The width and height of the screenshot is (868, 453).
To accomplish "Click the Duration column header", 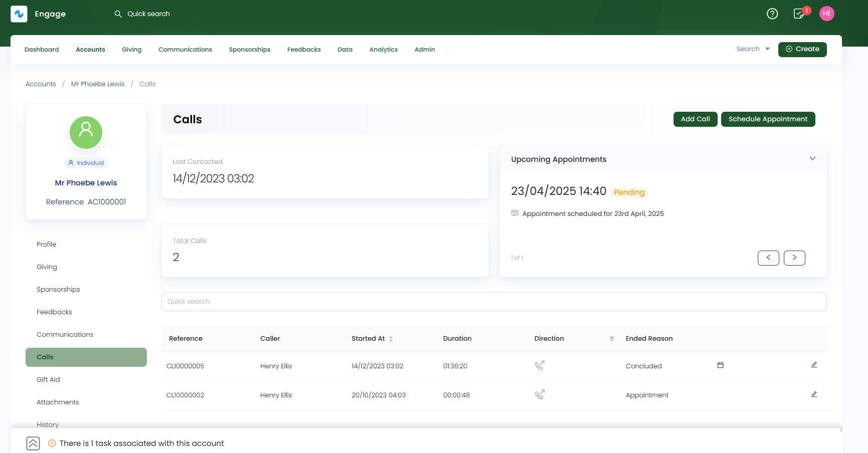I will [x=457, y=339].
